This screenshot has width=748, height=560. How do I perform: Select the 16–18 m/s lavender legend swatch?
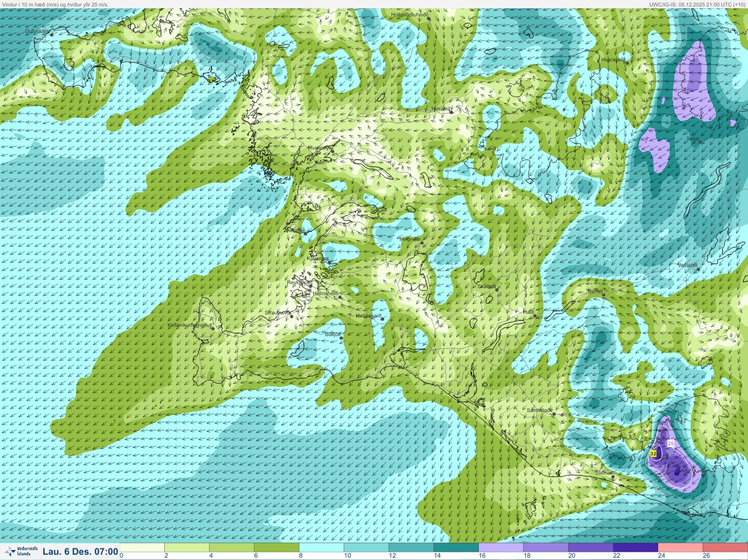tap(501, 548)
